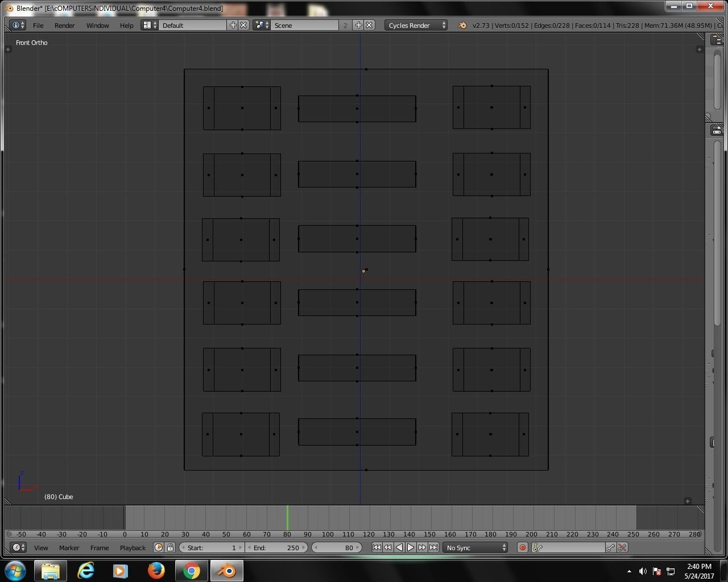The image size is (728, 582).
Task: Open the render engine dropdown Cycles Render
Action: (x=416, y=25)
